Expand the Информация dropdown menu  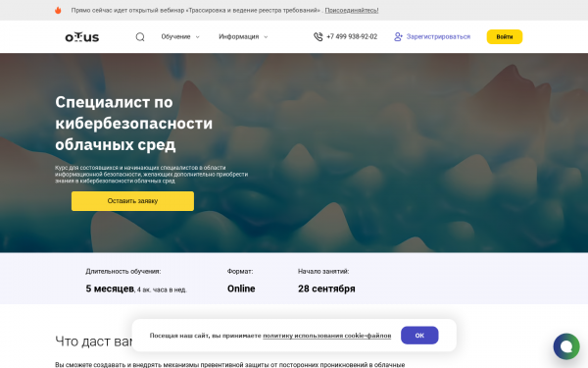(x=243, y=37)
